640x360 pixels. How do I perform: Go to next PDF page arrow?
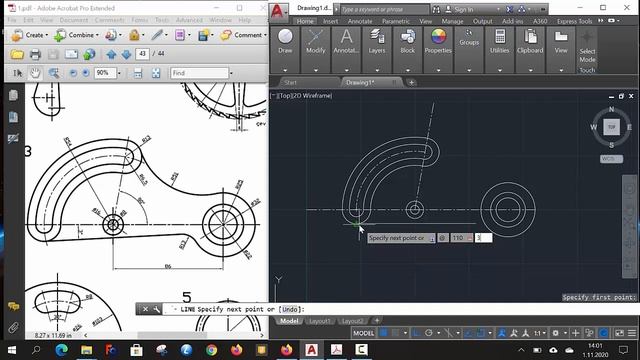(x=126, y=54)
